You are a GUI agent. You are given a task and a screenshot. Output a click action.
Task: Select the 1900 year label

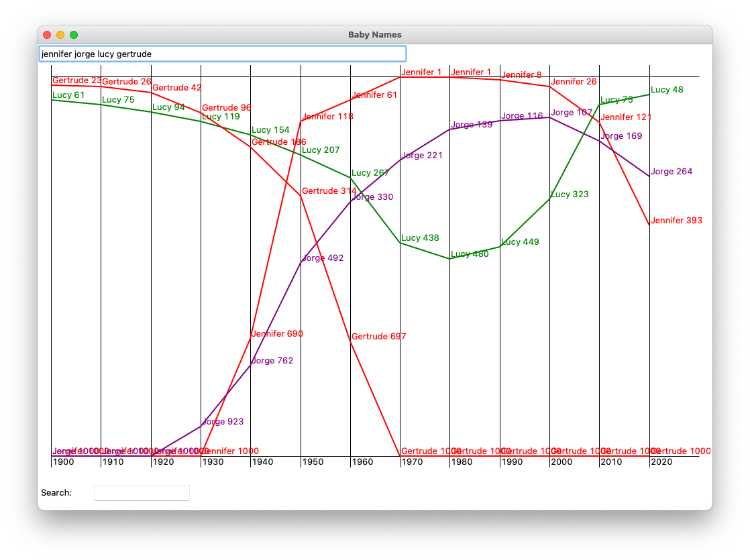63,462
